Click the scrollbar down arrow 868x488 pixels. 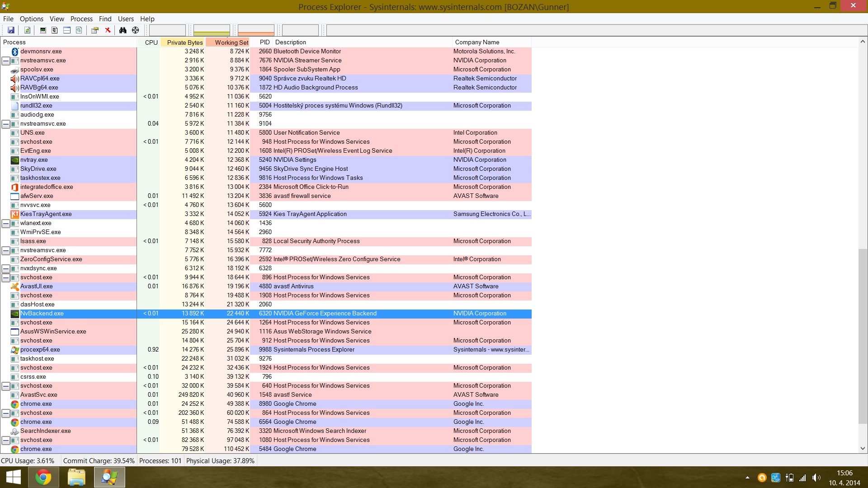(863, 449)
